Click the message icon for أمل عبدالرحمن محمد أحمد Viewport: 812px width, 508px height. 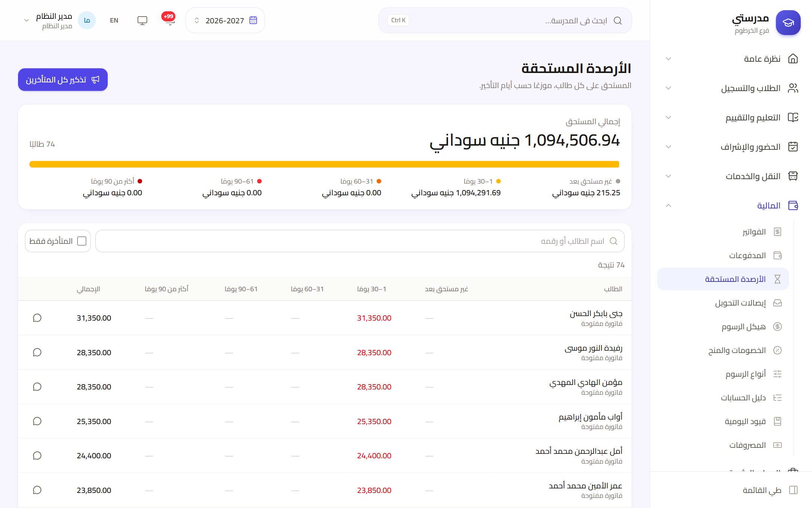[x=37, y=456]
